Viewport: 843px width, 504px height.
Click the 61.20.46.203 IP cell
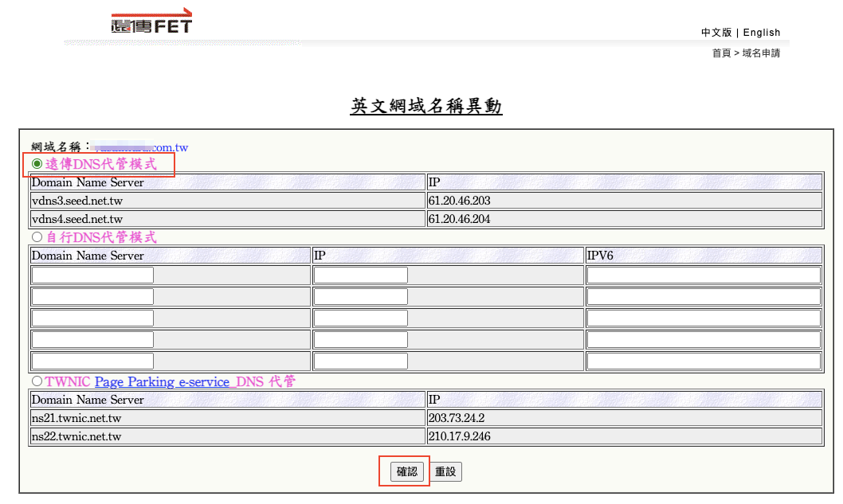tap(625, 201)
